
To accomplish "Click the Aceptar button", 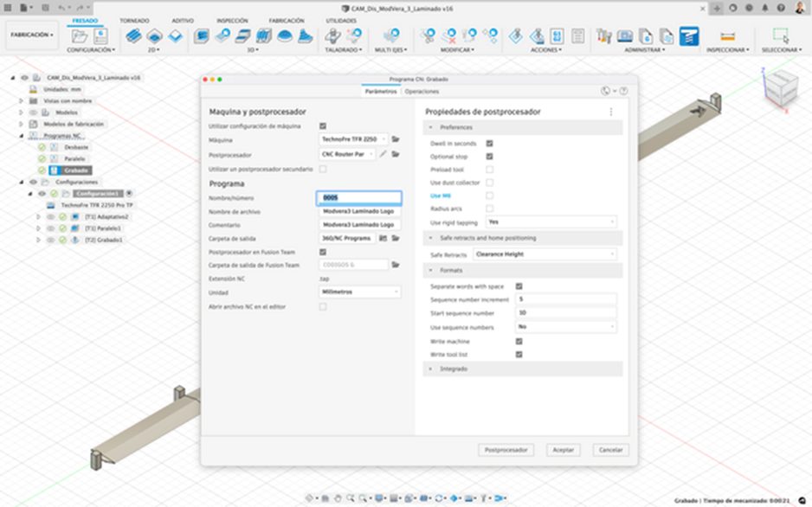I will point(563,450).
